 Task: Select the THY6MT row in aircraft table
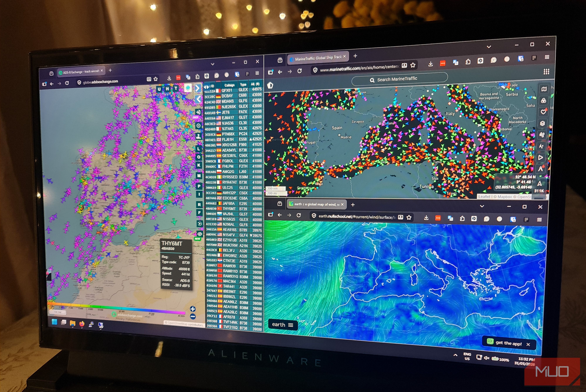tap(234, 209)
